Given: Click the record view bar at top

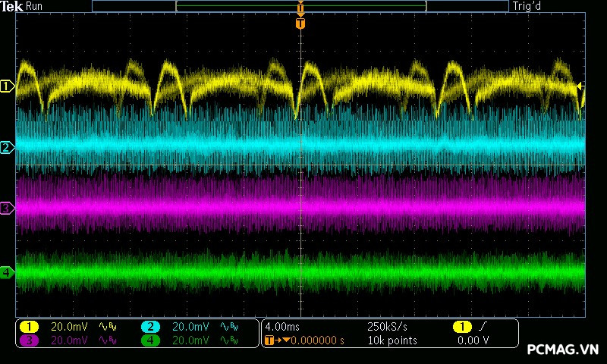Looking at the screenshot, I should pos(300,6).
